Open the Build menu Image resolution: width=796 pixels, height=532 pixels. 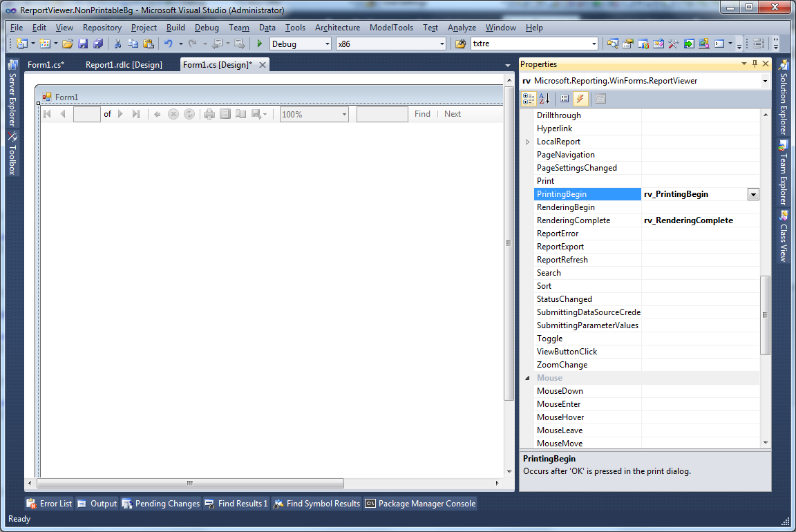tap(176, 28)
